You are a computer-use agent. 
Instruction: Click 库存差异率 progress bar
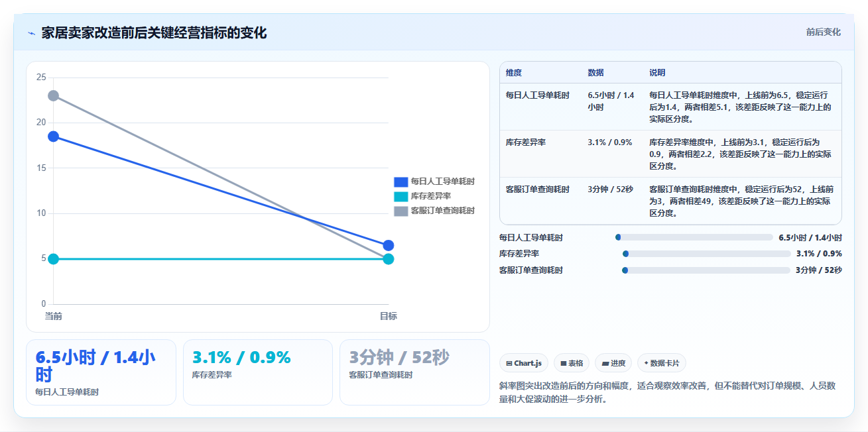[706, 254]
